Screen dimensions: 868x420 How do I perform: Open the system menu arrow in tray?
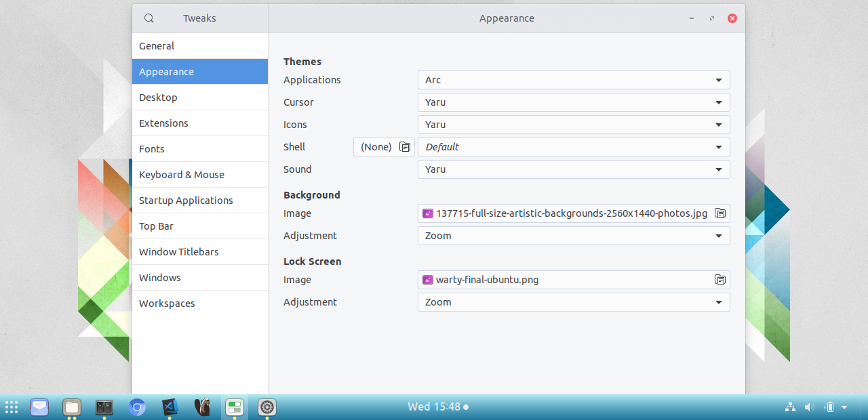[844, 407]
